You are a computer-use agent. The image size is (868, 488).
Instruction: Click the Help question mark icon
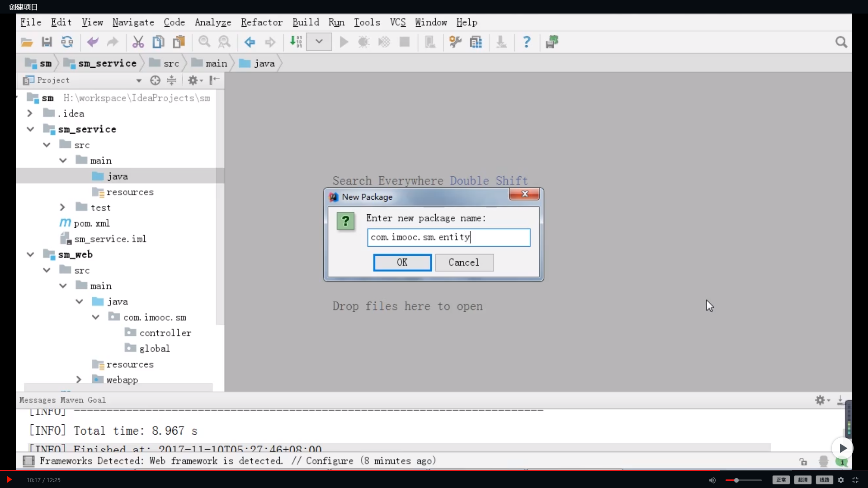click(x=527, y=42)
